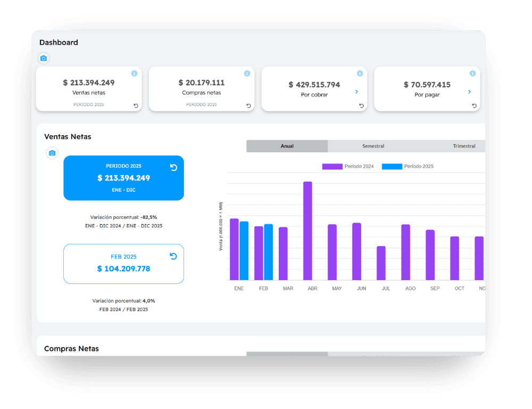Viewport: 532px width, 409px height.
Task: Click the Variación porcentual -82,5% text
Action: [x=123, y=217]
